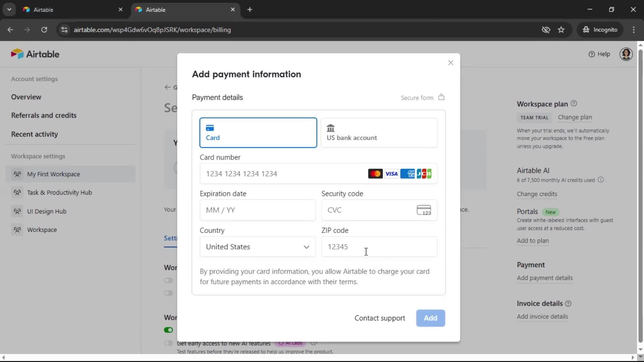Image resolution: width=644 pixels, height=362 pixels.
Task: Reload the page
Action: [44, 29]
